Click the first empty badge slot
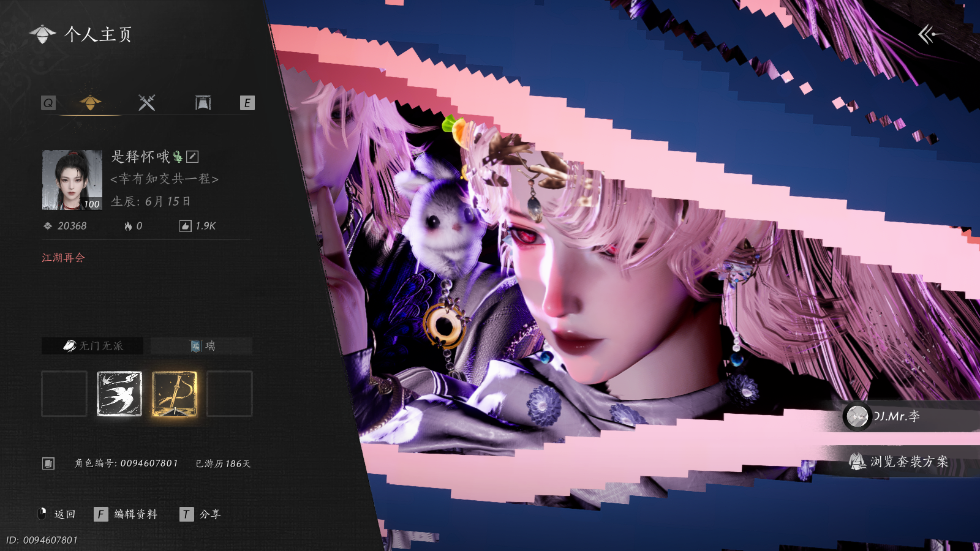Screen dimensions: 980x551 click(x=64, y=394)
